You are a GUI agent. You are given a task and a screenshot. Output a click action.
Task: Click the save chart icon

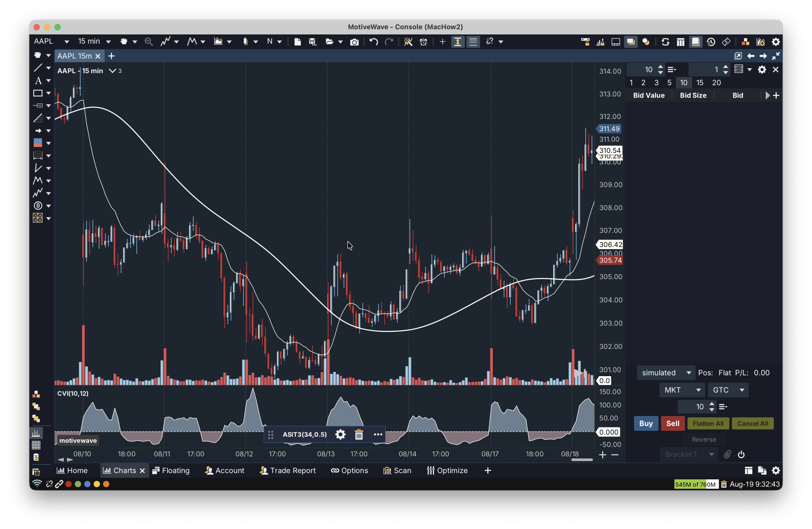312,42
